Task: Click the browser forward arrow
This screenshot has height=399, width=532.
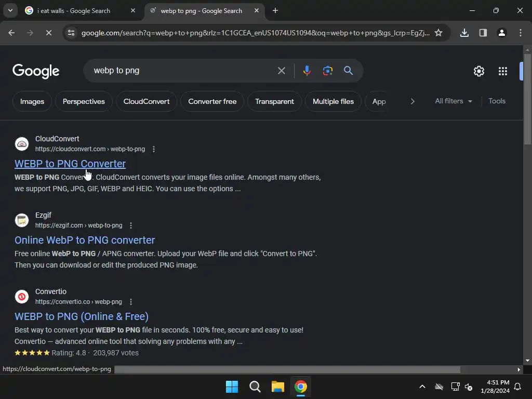Action: tap(30, 33)
